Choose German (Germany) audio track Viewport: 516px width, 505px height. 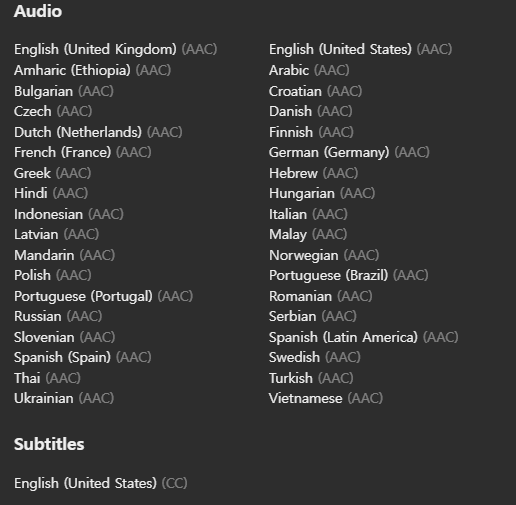tap(349, 153)
